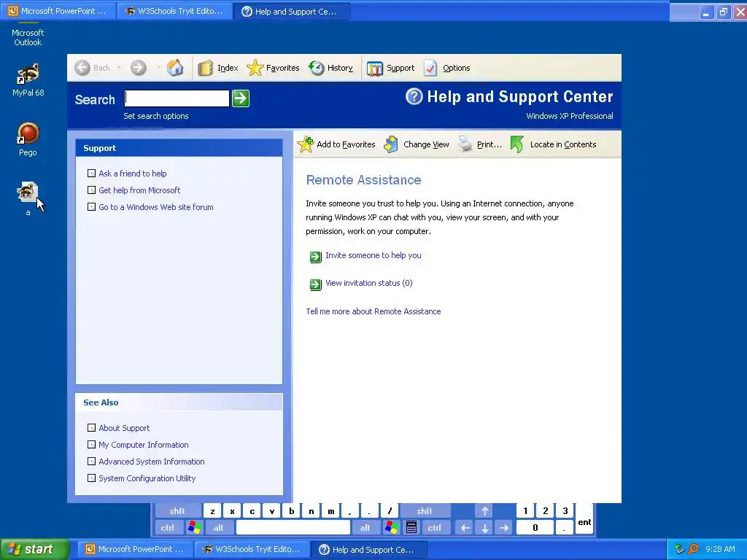Click the Forward arrow button

pos(138,68)
